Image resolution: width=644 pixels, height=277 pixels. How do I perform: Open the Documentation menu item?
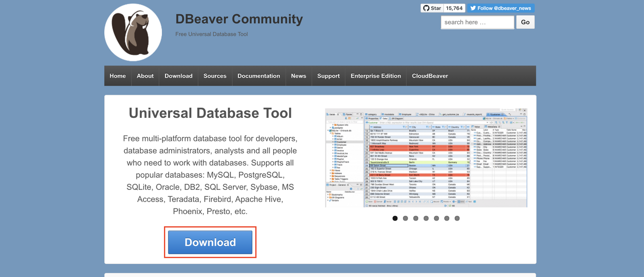tap(259, 76)
